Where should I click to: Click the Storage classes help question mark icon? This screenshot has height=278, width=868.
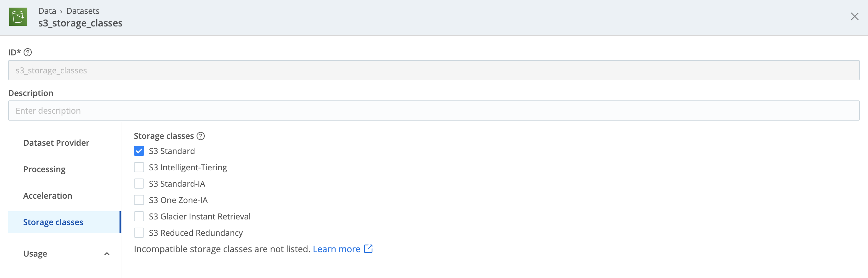tap(201, 136)
